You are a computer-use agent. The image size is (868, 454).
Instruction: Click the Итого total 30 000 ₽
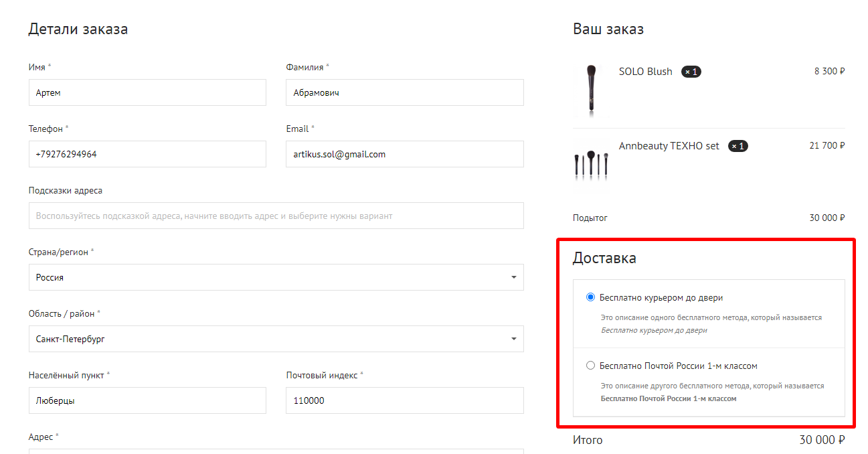[x=822, y=440]
